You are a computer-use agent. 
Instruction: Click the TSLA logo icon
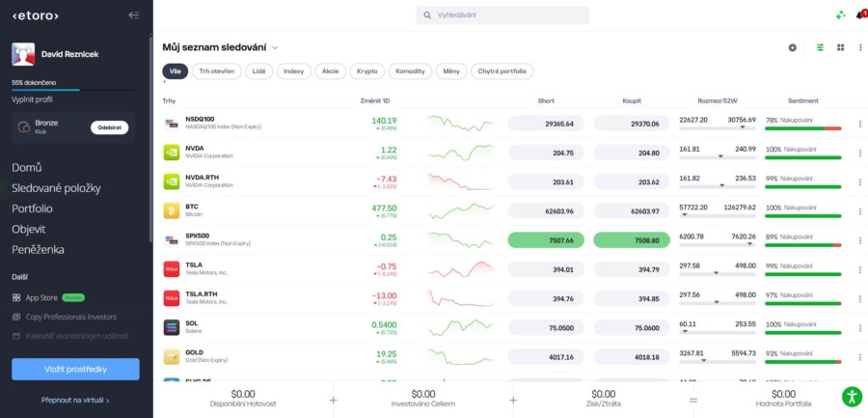[x=172, y=269]
